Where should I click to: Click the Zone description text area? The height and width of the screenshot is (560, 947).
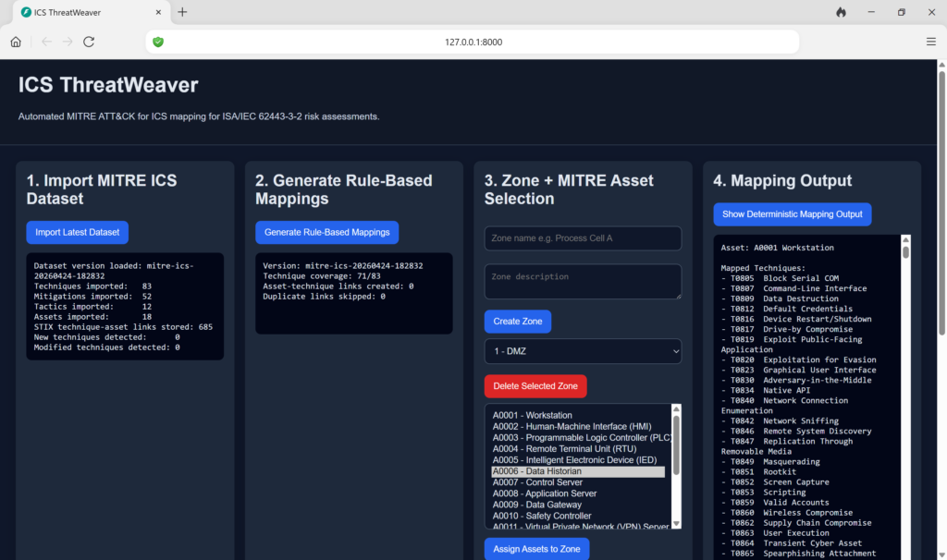coord(583,282)
